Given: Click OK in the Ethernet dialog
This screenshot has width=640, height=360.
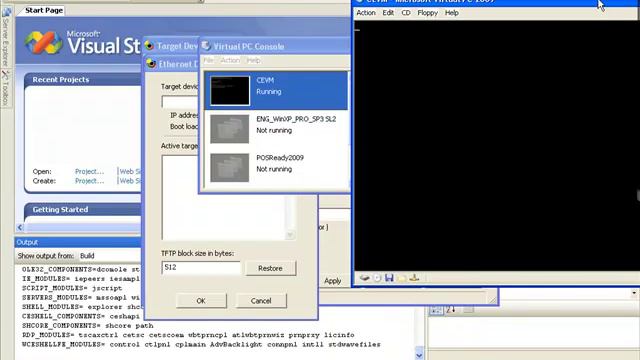Looking at the screenshot, I should point(201,301).
